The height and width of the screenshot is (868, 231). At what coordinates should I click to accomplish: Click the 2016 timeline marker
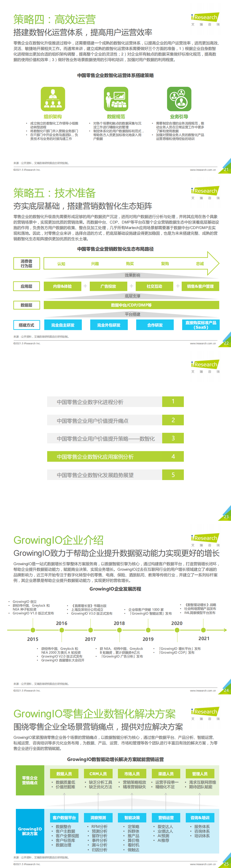tap(62, 630)
